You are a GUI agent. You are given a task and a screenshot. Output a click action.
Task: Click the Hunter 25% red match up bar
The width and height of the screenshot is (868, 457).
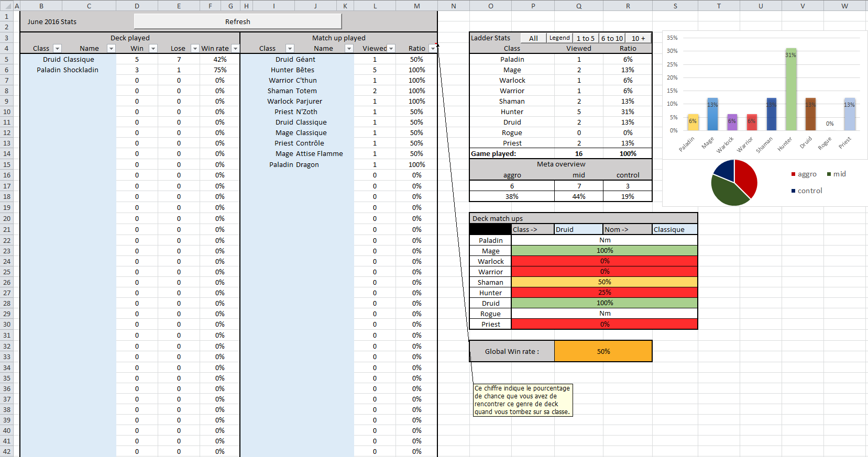605,293
